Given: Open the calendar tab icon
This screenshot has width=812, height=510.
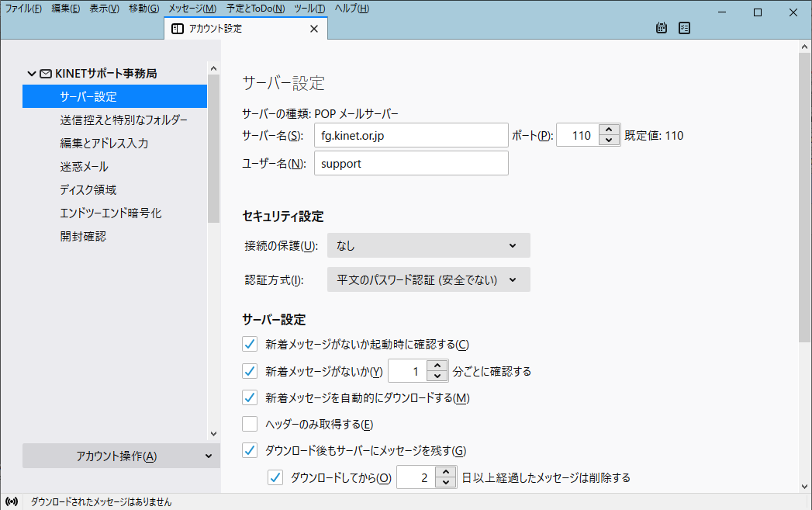Looking at the screenshot, I should [662, 28].
